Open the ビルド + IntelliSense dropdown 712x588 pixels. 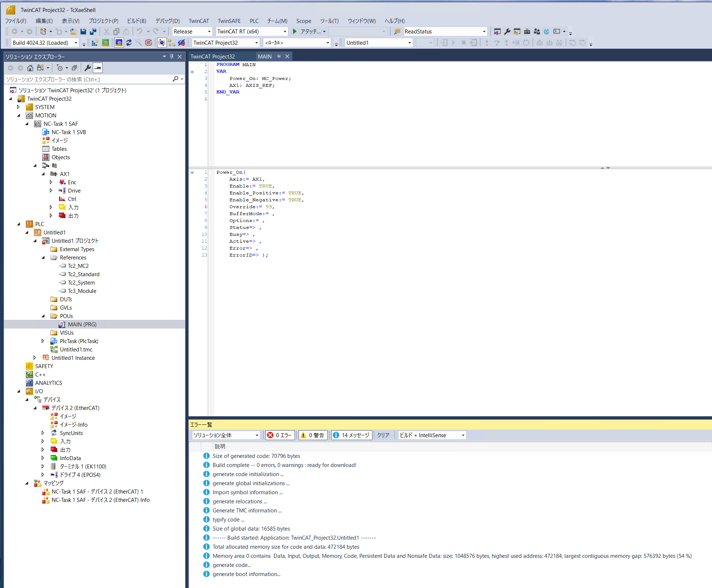tap(432, 435)
